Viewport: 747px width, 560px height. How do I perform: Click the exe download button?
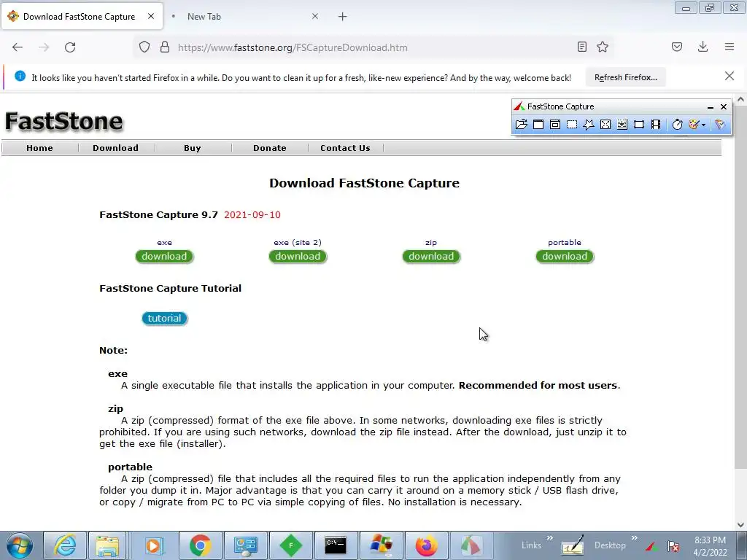click(164, 256)
